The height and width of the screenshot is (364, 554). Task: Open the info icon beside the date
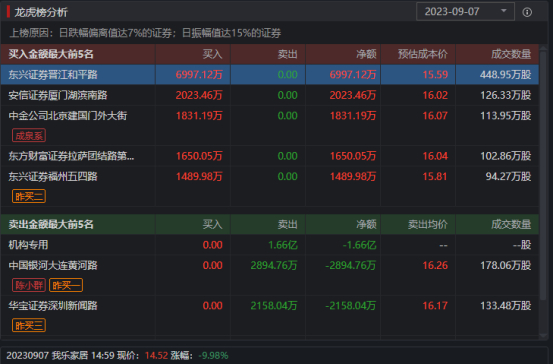[527, 12]
